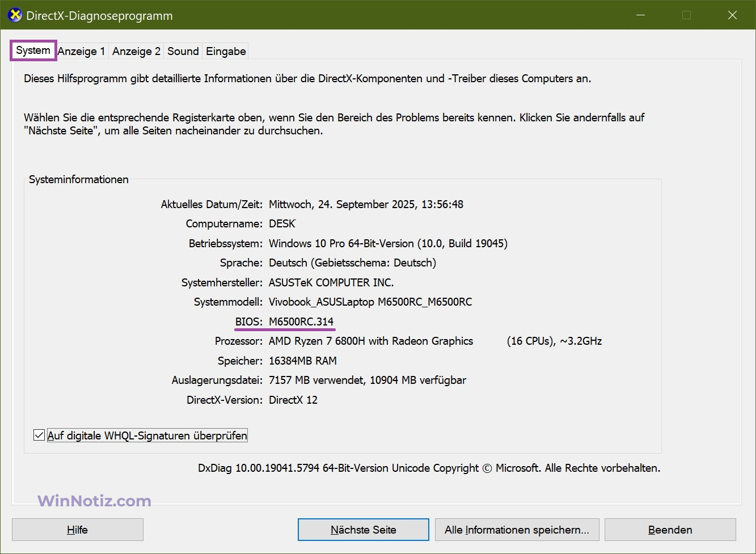This screenshot has width=756, height=554.
Task: Click the WinNotiz.com watermark
Action: tap(94, 501)
